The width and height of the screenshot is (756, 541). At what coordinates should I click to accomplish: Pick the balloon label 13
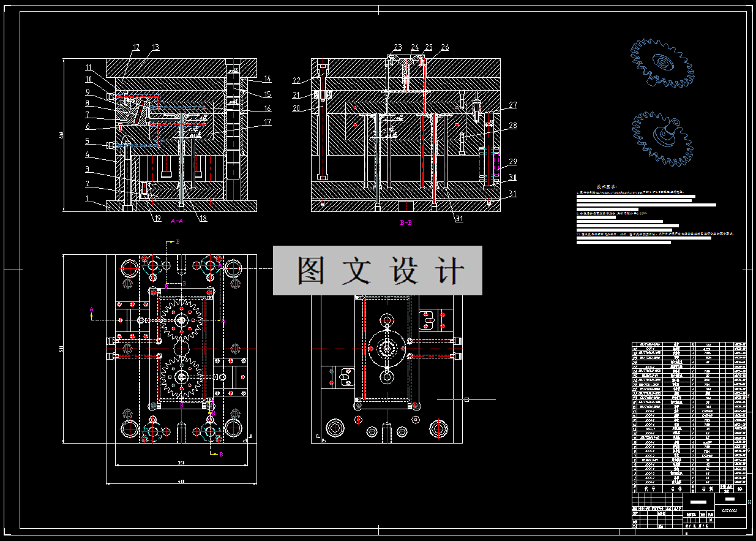coord(155,47)
